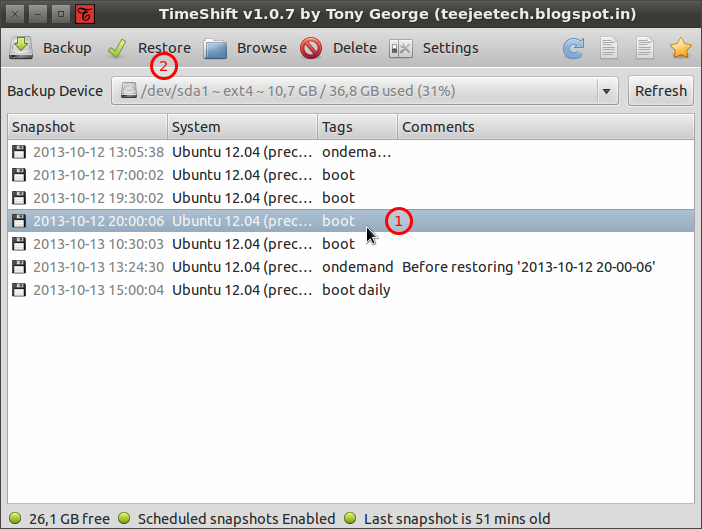
Task: Click the Backup toolbar label
Action: tap(67, 48)
